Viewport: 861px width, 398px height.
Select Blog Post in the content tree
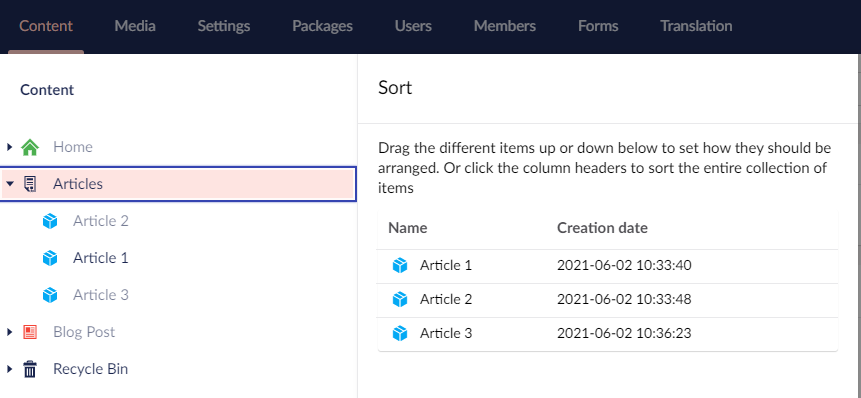(85, 332)
